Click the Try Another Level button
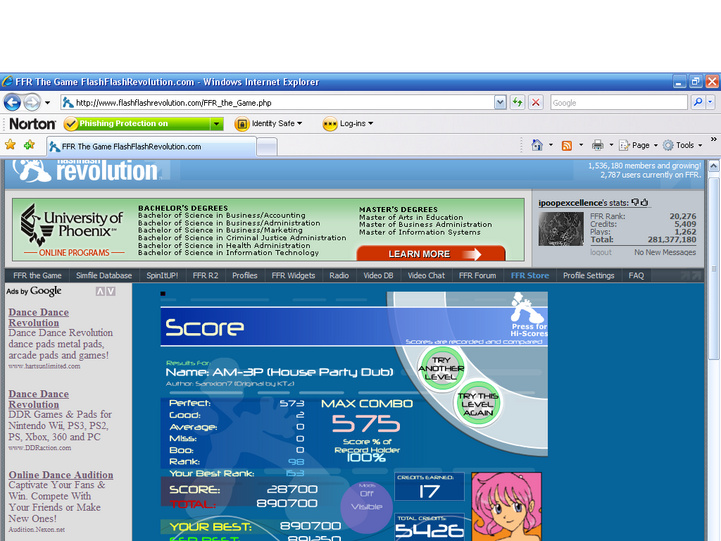Viewport: 721px width, 541px height. (441, 368)
